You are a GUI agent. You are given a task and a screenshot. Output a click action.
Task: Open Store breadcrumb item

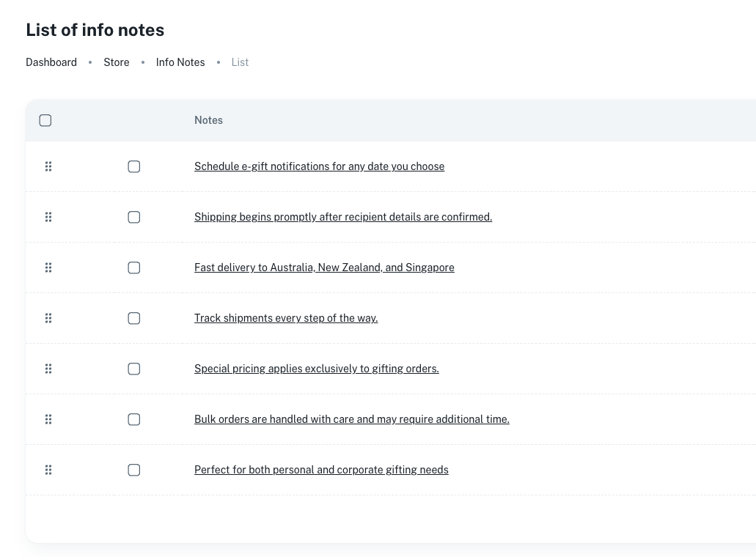[116, 62]
